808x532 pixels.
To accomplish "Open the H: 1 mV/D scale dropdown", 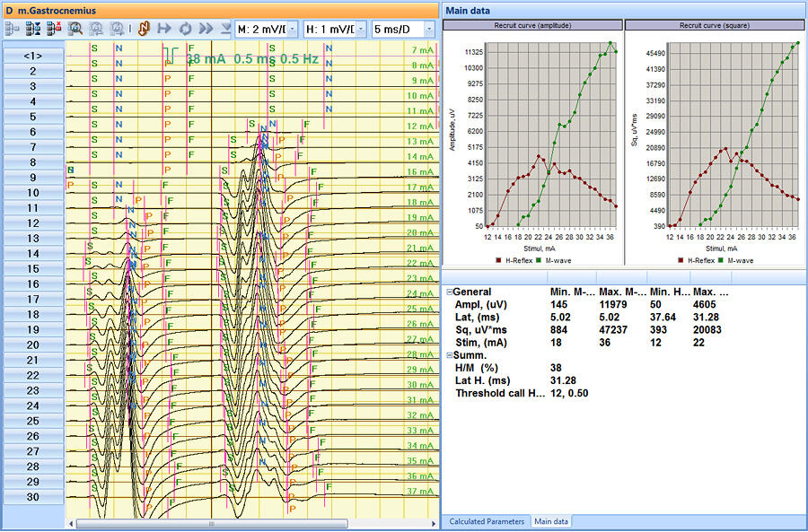I will tap(361, 30).
